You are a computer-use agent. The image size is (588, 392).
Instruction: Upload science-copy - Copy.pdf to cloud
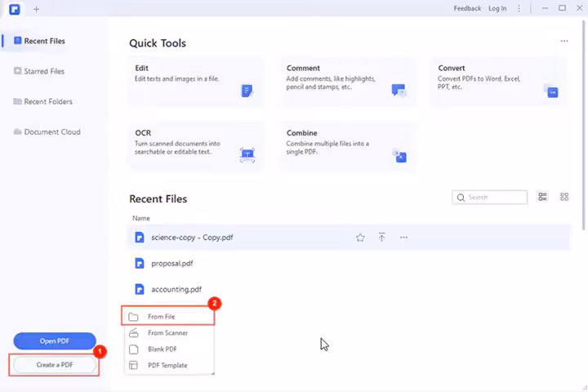click(x=381, y=238)
